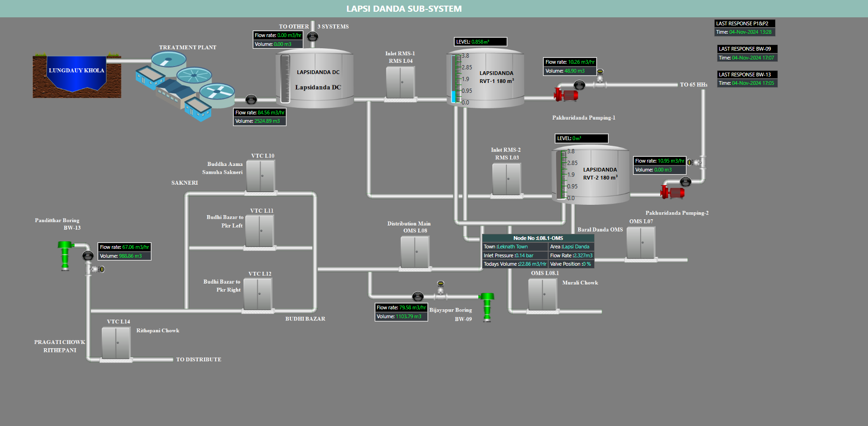
Task: Click the Lapsidanda DC tank
Action: (315, 79)
